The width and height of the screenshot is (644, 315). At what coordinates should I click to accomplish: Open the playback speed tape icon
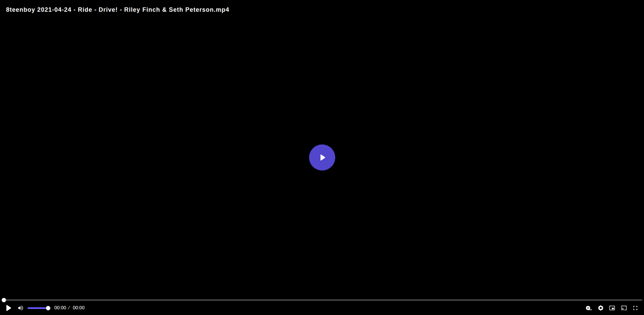click(x=589, y=308)
